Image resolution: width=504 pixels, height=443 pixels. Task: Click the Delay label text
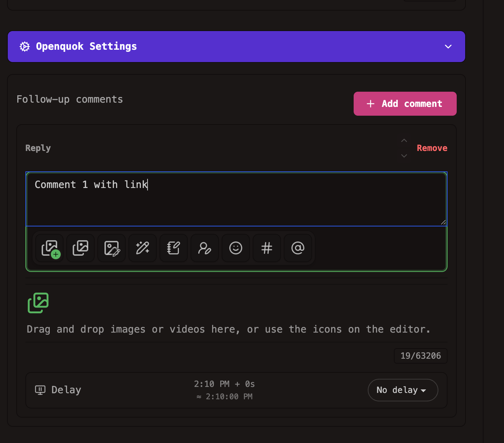click(x=66, y=390)
